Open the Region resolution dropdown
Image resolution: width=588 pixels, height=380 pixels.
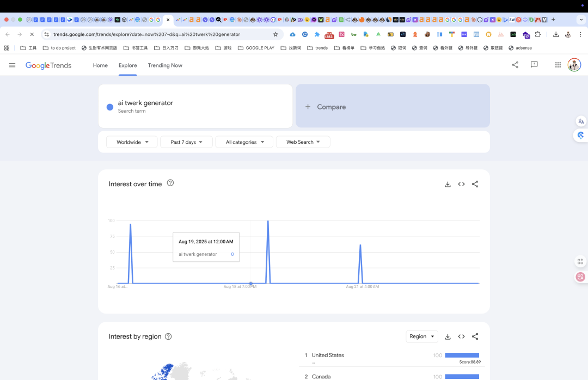pos(422,336)
